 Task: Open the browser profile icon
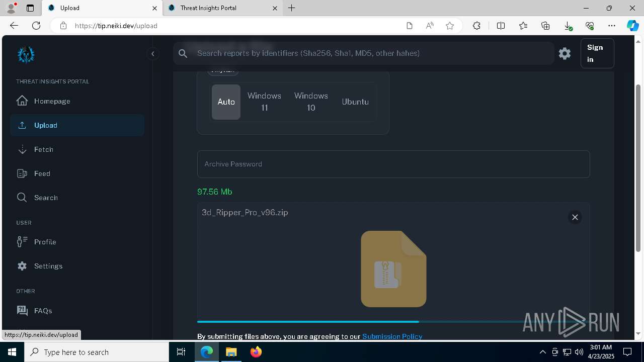coord(11,8)
